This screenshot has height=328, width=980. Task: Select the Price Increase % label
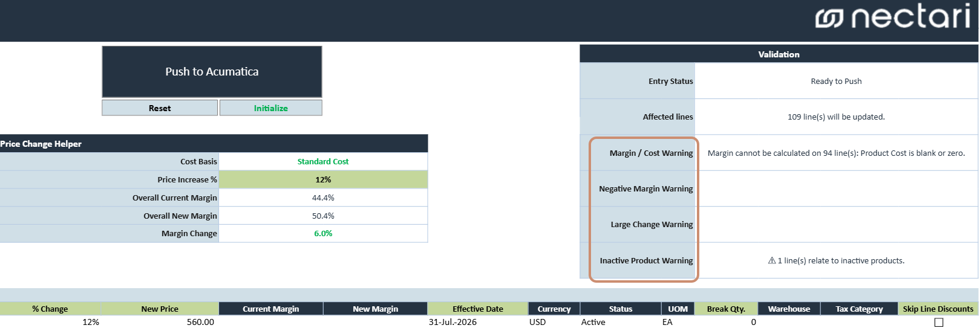pos(187,179)
